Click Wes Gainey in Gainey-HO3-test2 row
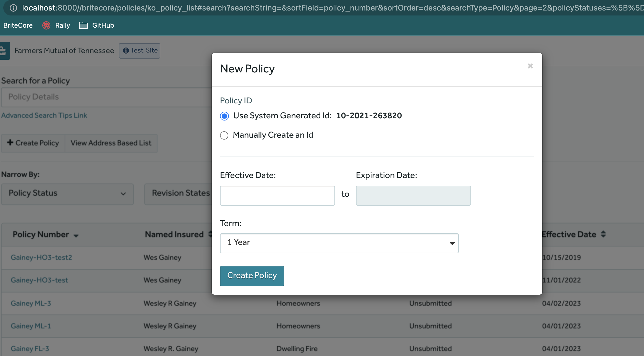The image size is (644, 356). coord(163,257)
